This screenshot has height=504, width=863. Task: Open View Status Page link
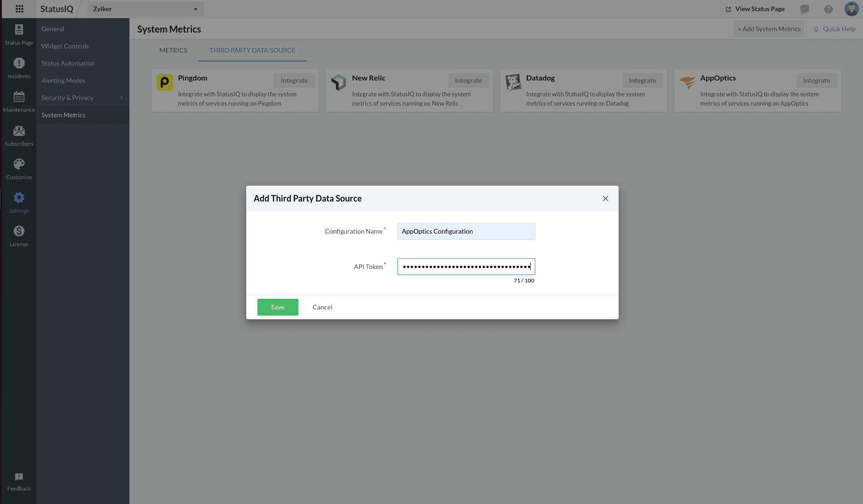(x=755, y=9)
